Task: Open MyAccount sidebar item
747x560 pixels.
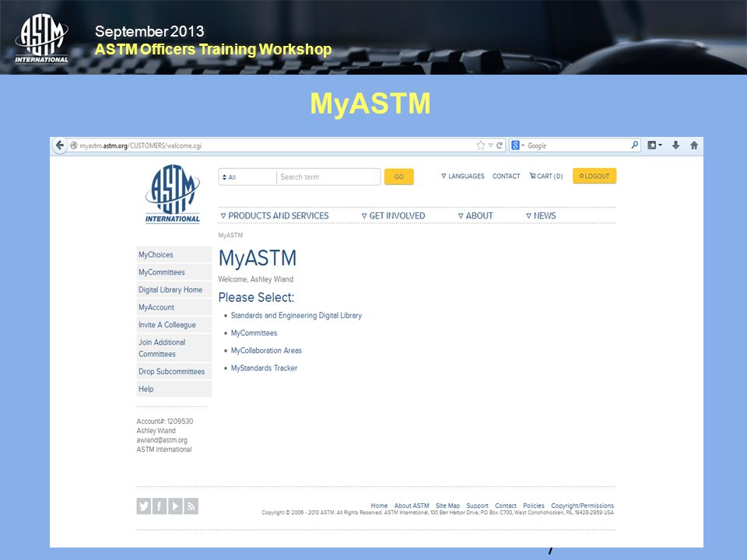Action: (x=174, y=307)
